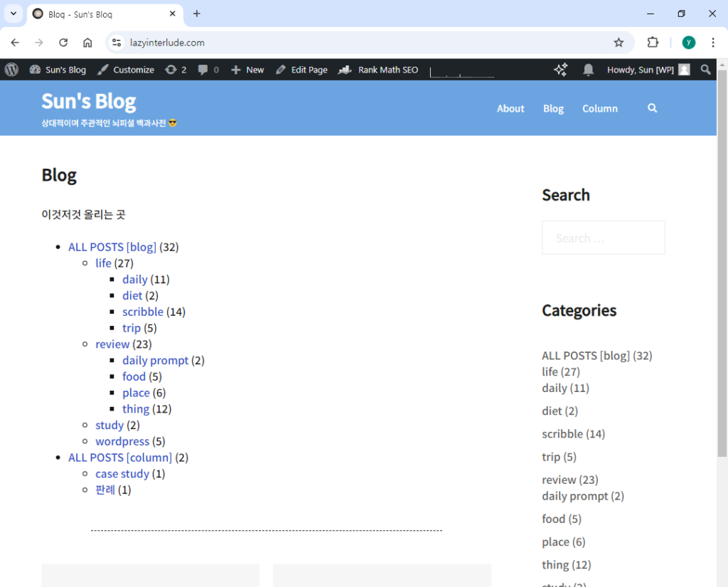Click the WordPress logo in admin bar
The width and height of the screenshot is (728, 587).
[x=11, y=70]
